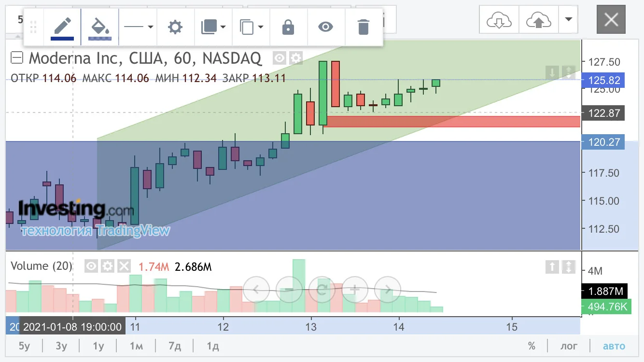This screenshot has height=362, width=644.
Task: Zoom in the chart with plus button
Action: point(355,290)
